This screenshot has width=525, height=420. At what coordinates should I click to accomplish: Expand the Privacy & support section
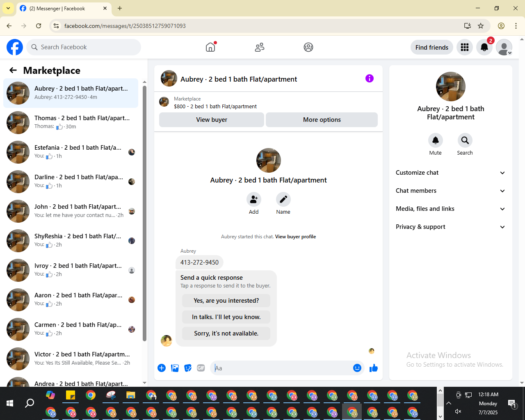click(450, 227)
